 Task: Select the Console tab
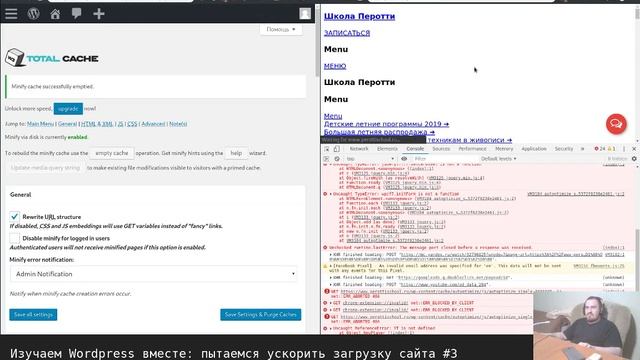click(415, 149)
